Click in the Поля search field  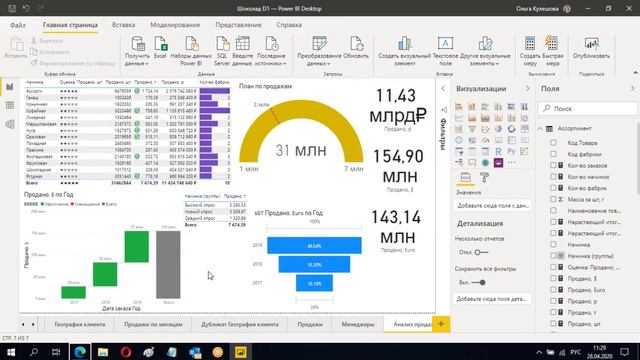coord(588,109)
